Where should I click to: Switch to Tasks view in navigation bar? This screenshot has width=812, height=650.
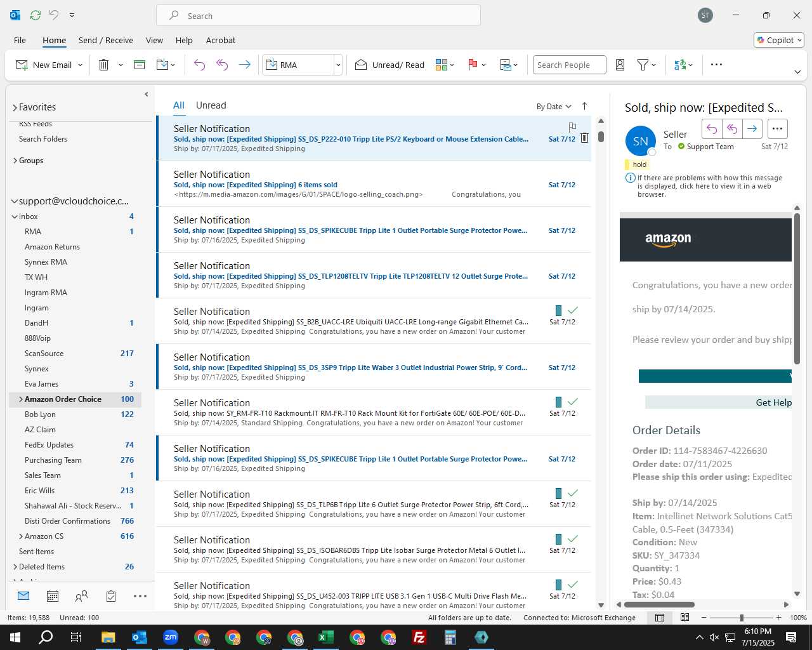point(111,595)
